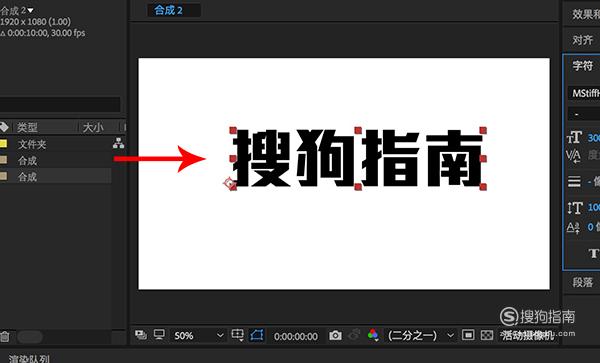Click the label swatch of selected 合成 row
600x363 pixels.
tap(3, 176)
